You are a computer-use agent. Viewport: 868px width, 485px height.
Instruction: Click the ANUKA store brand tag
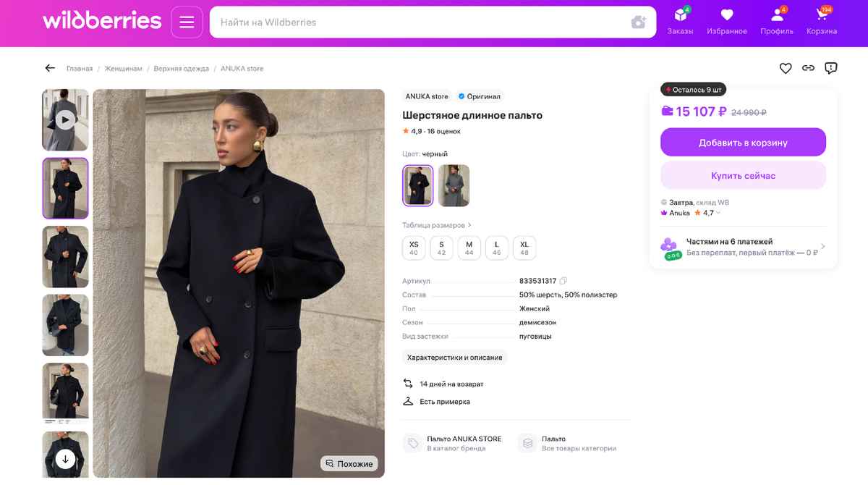pos(427,96)
